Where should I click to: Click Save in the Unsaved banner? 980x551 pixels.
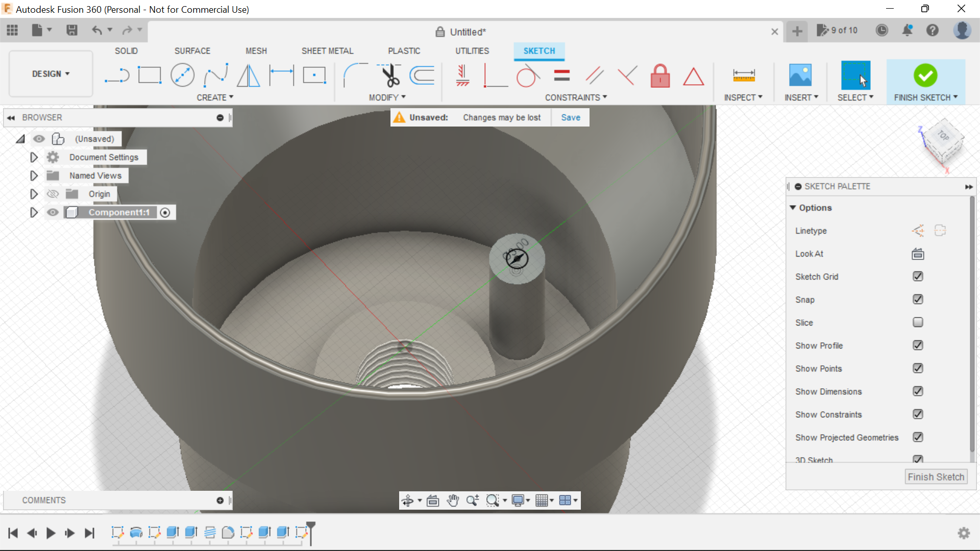(570, 117)
